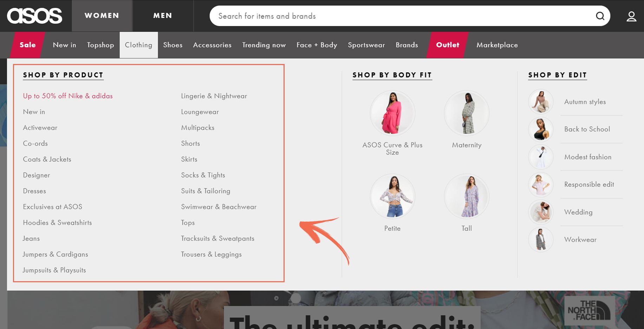
Task: Click the Petite text label
Action: (392, 228)
